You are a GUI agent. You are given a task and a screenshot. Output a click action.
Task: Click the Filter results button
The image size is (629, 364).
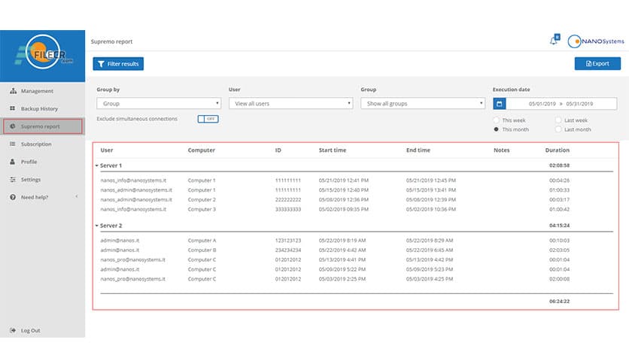pyautogui.click(x=118, y=64)
